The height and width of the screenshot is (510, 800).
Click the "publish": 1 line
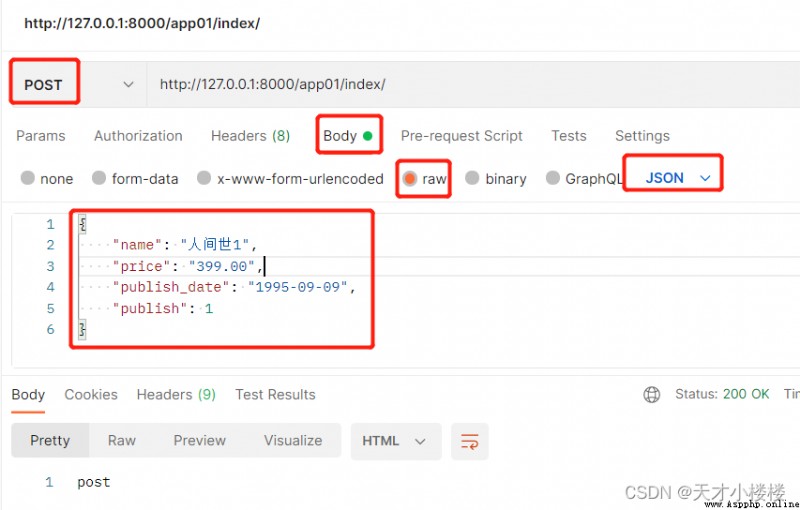[163, 309]
